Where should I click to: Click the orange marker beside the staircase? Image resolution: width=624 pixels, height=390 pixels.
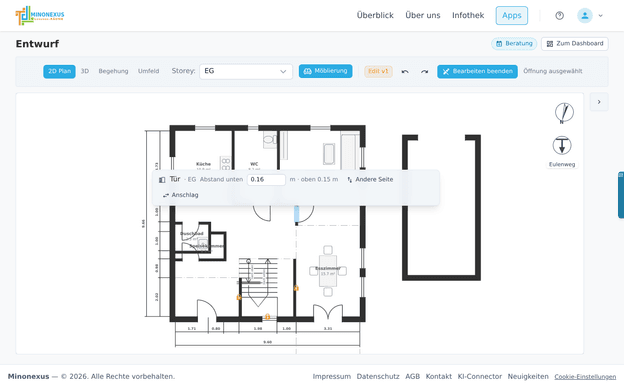239,297
